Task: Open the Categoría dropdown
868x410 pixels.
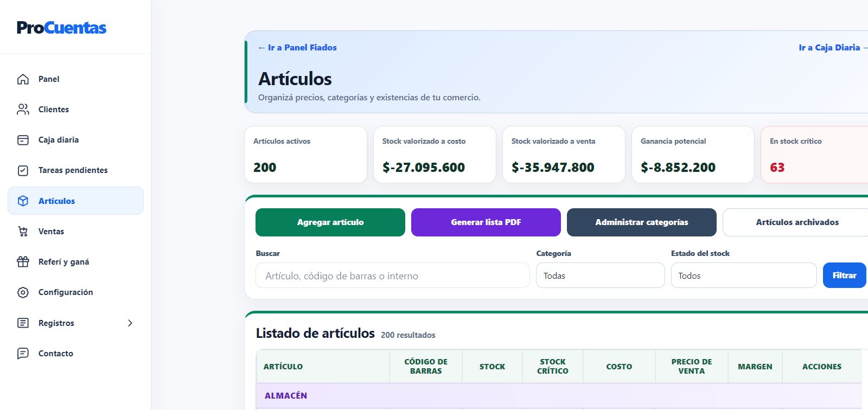Action: [600, 276]
